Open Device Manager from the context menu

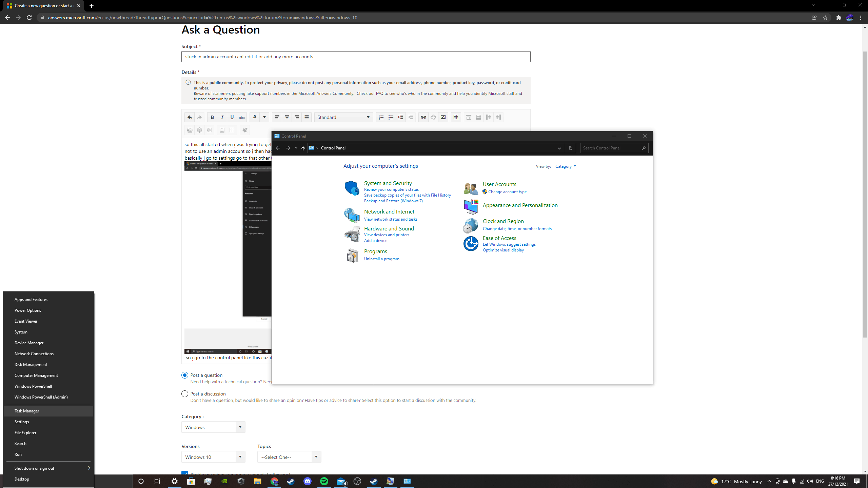click(x=48, y=343)
